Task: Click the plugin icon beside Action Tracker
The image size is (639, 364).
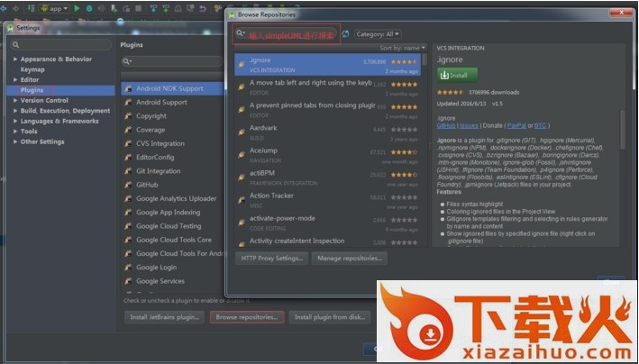Action: coord(242,200)
